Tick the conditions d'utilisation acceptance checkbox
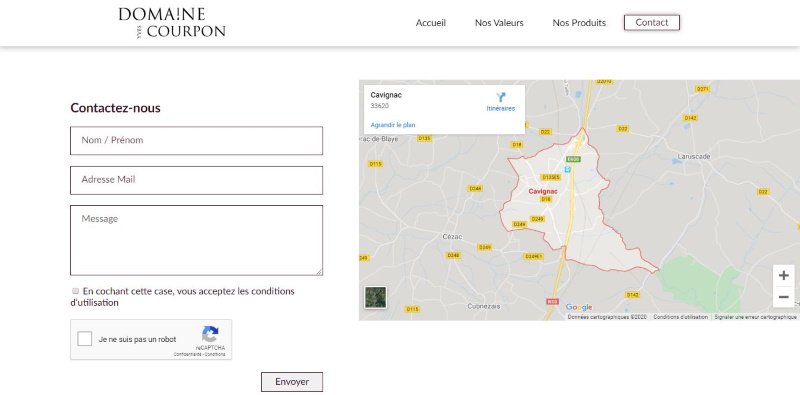Viewport: 800px width, 395px height. coord(76,291)
